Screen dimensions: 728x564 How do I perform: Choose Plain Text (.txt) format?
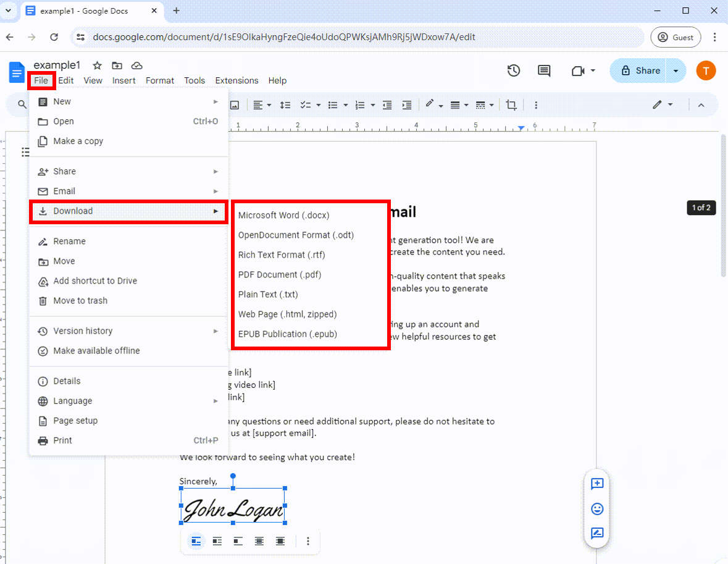[x=268, y=294]
